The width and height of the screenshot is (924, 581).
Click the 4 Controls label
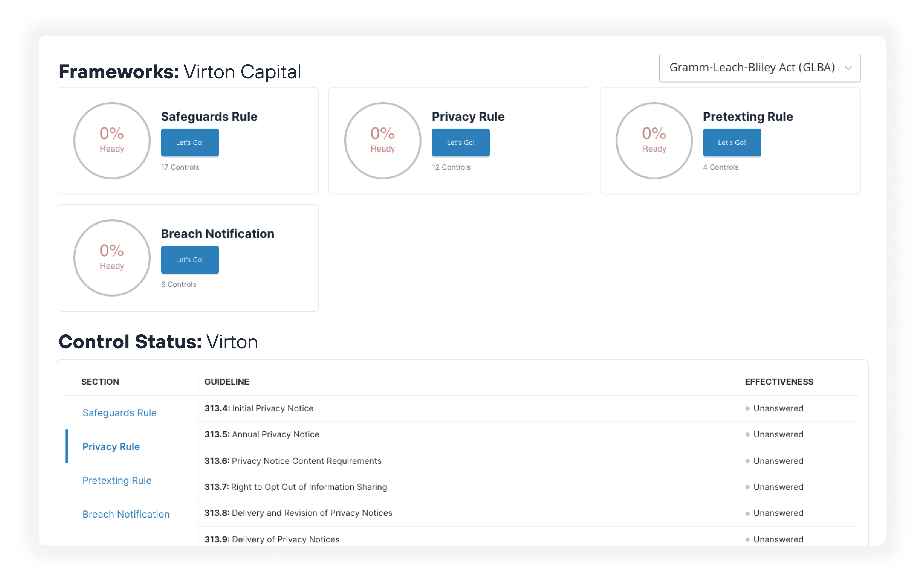point(721,167)
